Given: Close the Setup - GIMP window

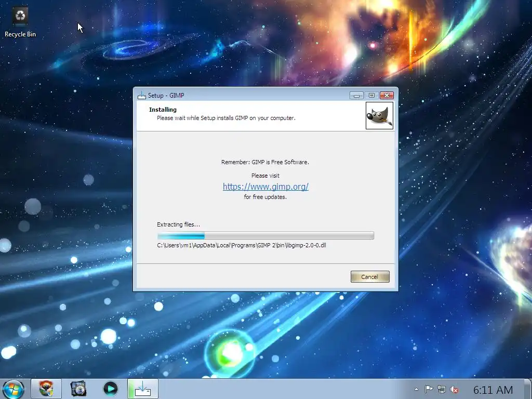Looking at the screenshot, I should [x=387, y=96].
